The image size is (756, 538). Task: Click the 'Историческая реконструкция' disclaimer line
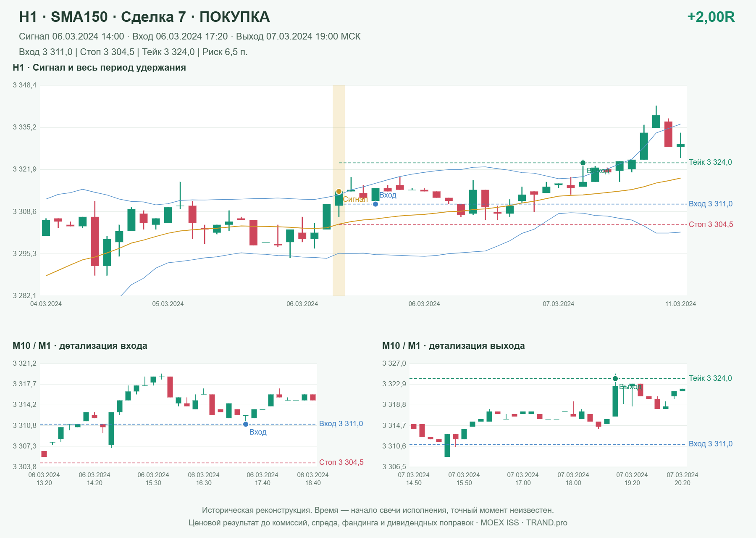[x=378, y=510]
